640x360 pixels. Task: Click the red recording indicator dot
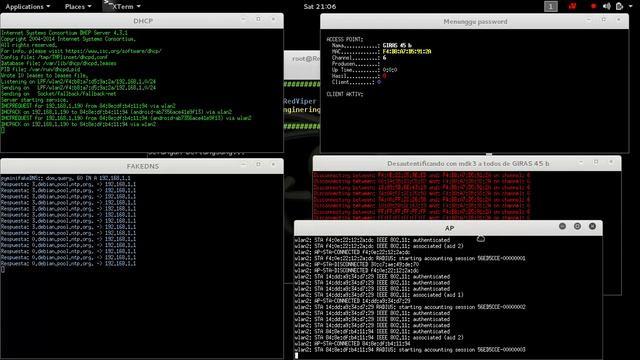(593, 6)
